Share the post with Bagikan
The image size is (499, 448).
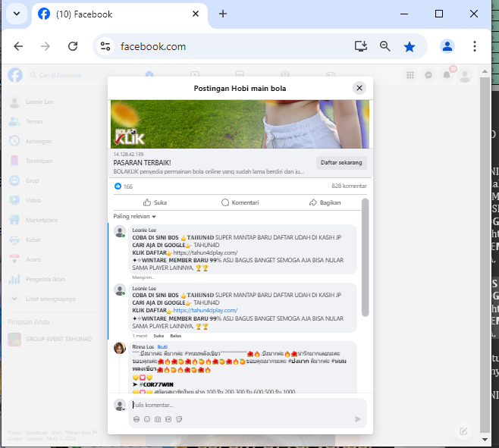[325, 202]
